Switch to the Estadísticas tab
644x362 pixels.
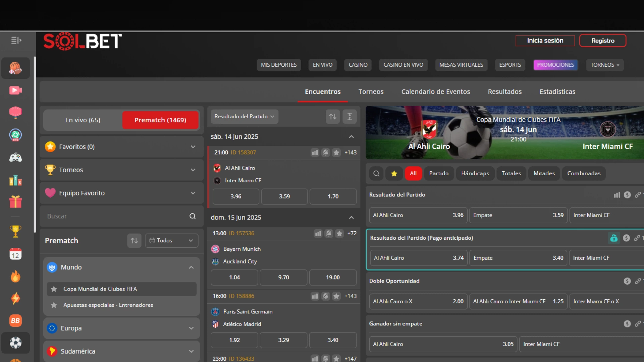pyautogui.click(x=557, y=92)
